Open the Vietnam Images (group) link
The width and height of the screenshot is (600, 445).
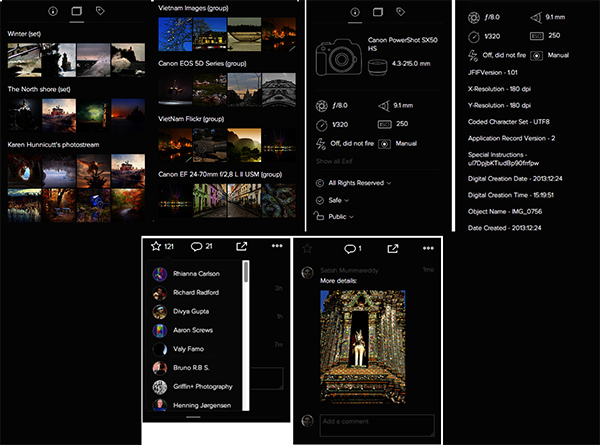[193, 8]
